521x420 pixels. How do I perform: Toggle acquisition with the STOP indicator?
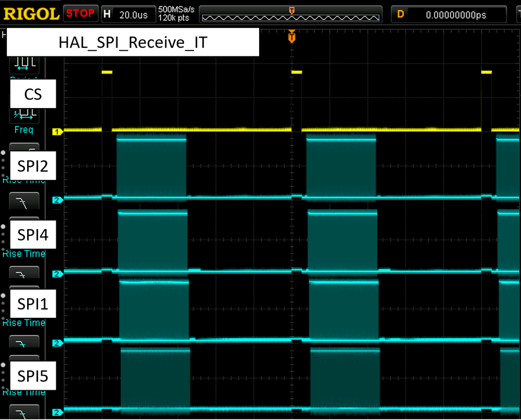coord(80,13)
